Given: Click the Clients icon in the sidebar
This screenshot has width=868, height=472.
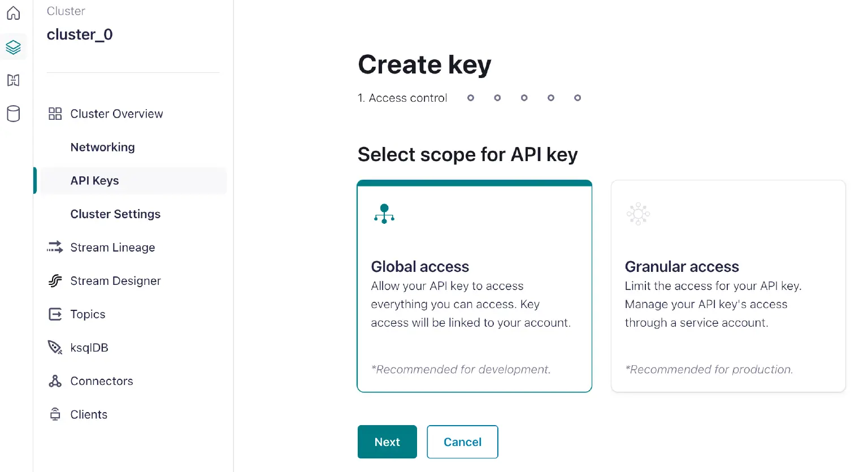Looking at the screenshot, I should (x=55, y=414).
